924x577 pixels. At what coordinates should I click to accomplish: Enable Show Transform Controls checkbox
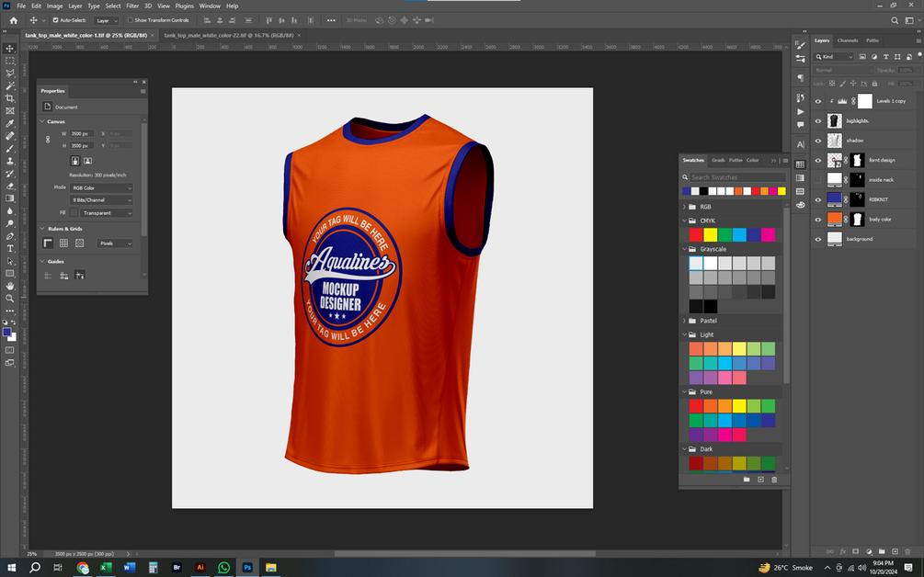click(x=131, y=20)
